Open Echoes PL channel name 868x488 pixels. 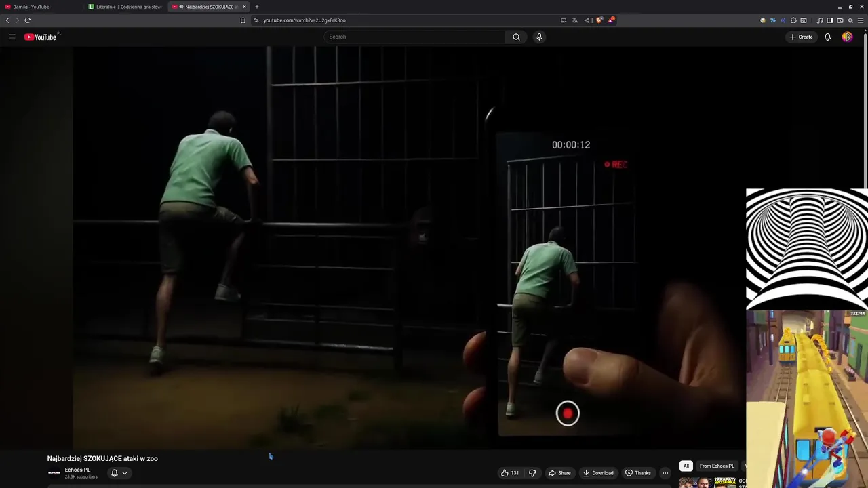(x=77, y=470)
